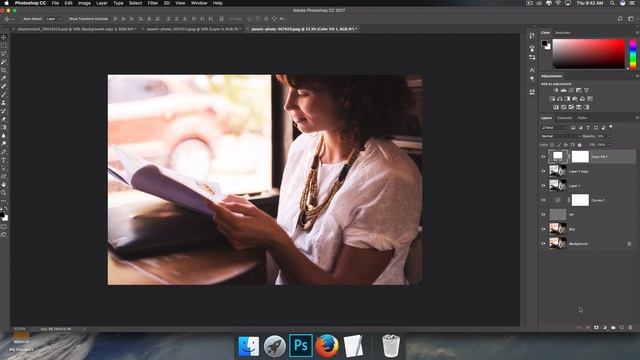
Task: Select the Crop tool
Action: click(x=4, y=70)
